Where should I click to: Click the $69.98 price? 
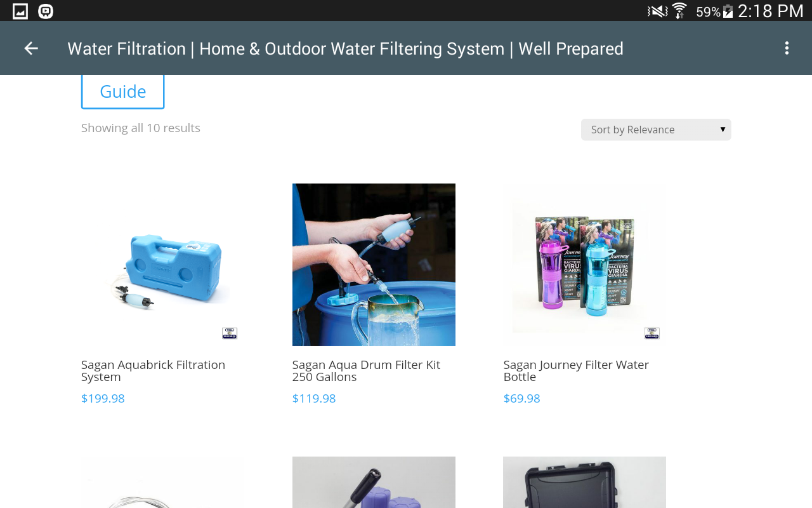521,399
